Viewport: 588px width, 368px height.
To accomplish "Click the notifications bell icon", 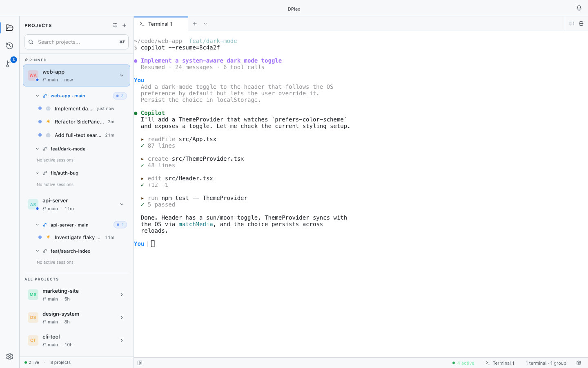I will tap(579, 8).
